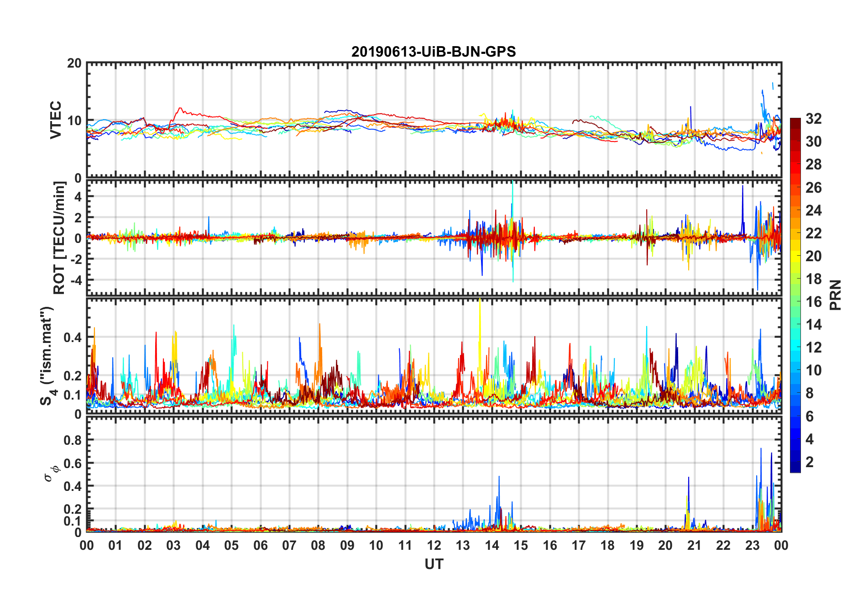Click the UT hour tick label "09"
Screen dimensions: 868x590
tap(347, 545)
